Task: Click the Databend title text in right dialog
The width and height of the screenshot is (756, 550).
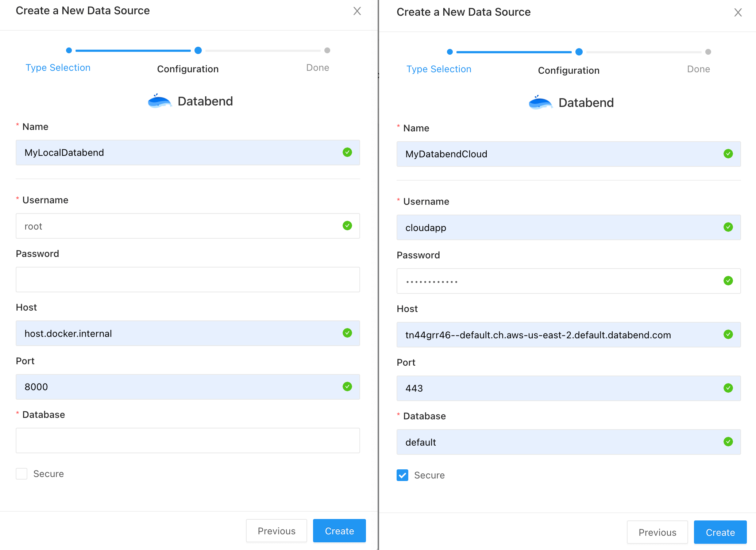Action: [x=586, y=103]
